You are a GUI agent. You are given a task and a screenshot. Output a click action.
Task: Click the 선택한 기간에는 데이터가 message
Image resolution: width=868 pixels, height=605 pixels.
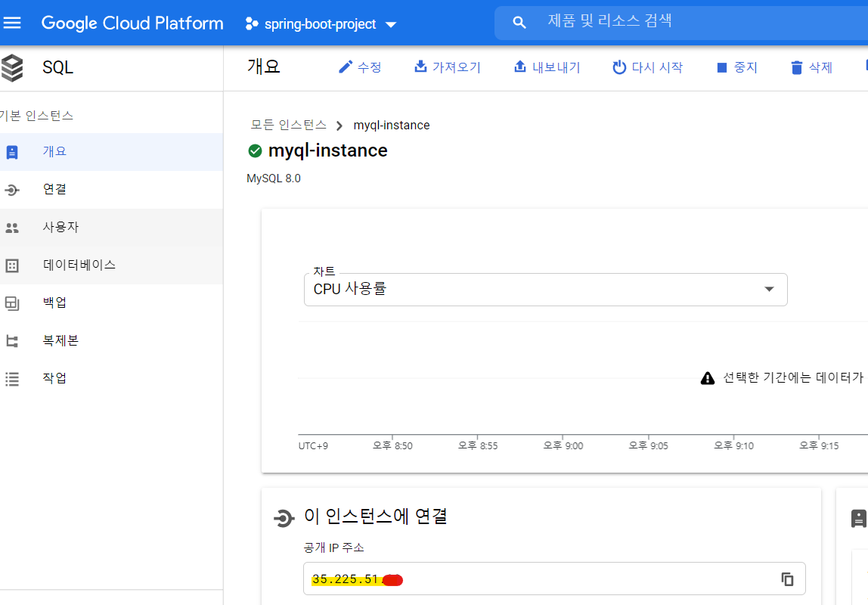[x=793, y=377]
